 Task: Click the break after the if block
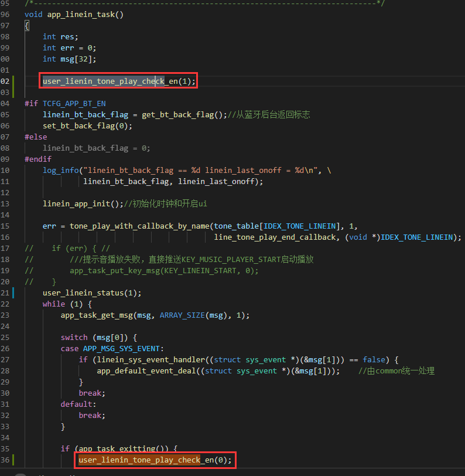tap(92, 393)
